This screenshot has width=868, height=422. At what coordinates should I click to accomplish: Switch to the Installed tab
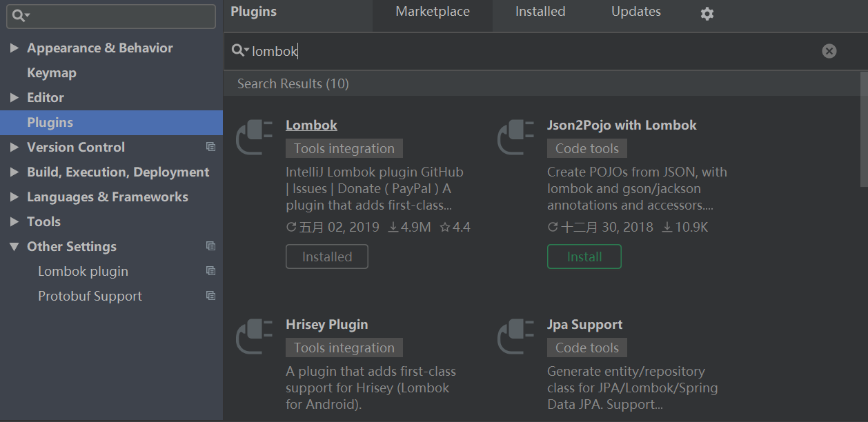[540, 12]
